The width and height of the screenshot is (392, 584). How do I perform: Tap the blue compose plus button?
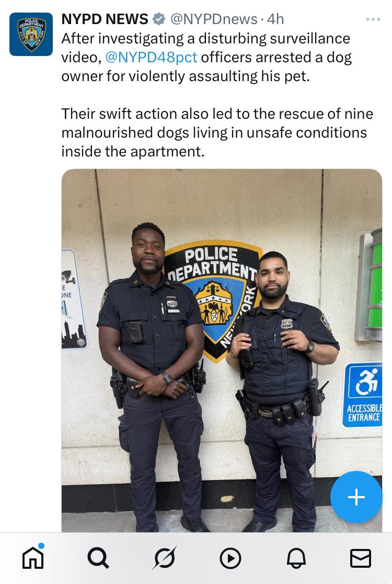356,497
